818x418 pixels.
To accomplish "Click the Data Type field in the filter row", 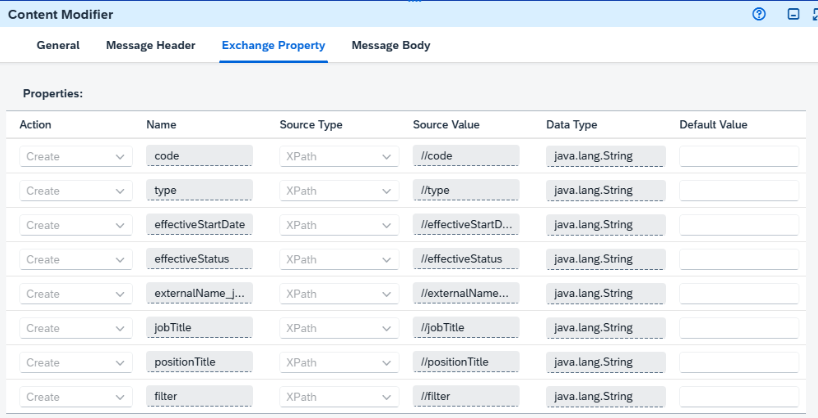I will (606, 397).
